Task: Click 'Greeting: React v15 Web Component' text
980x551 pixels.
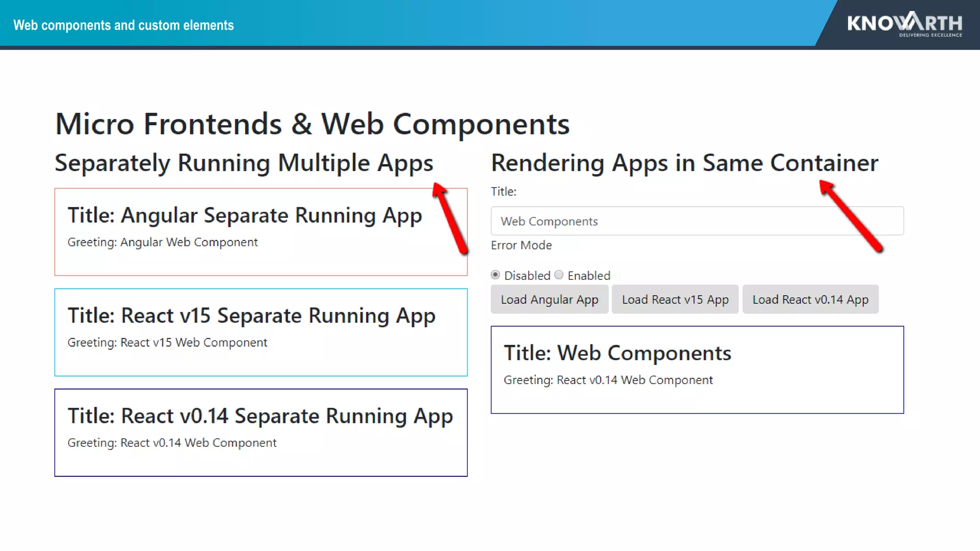Action: (x=167, y=343)
